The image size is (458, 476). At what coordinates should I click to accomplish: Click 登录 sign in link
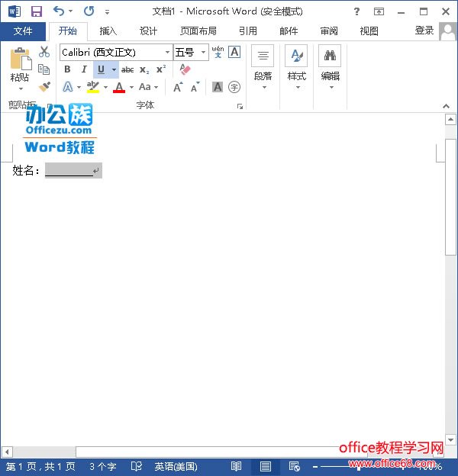click(x=424, y=31)
